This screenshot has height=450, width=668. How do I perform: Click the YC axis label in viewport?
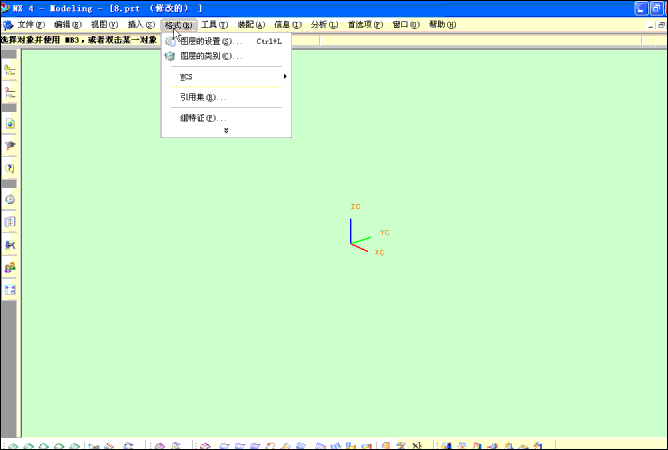(x=385, y=233)
